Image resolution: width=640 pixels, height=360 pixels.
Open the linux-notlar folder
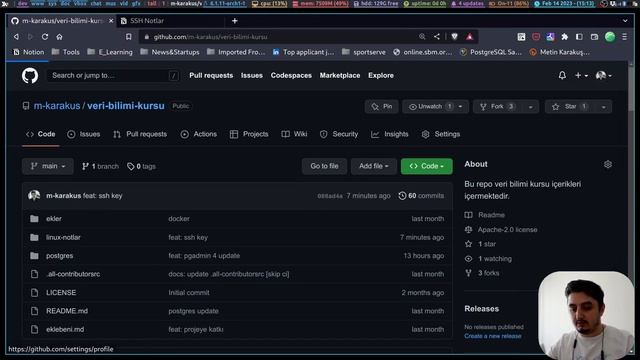tap(63, 238)
